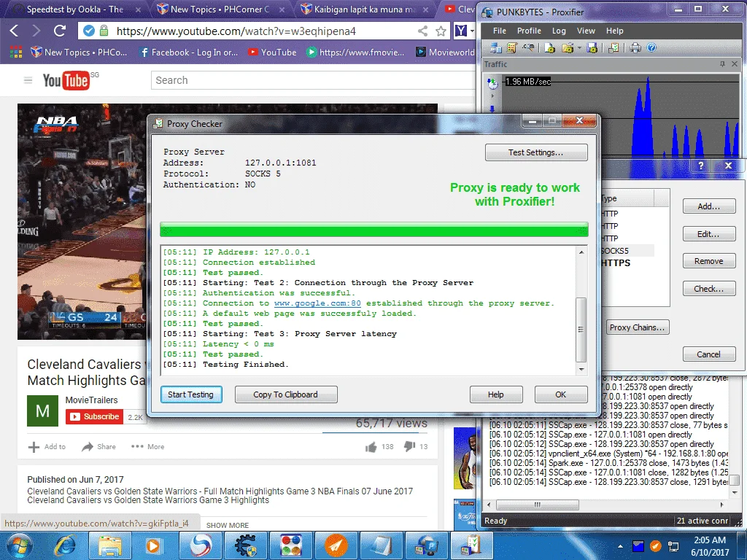Open the www.google.com:80 link in log
This screenshot has width=747, height=560.
click(317, 303)
